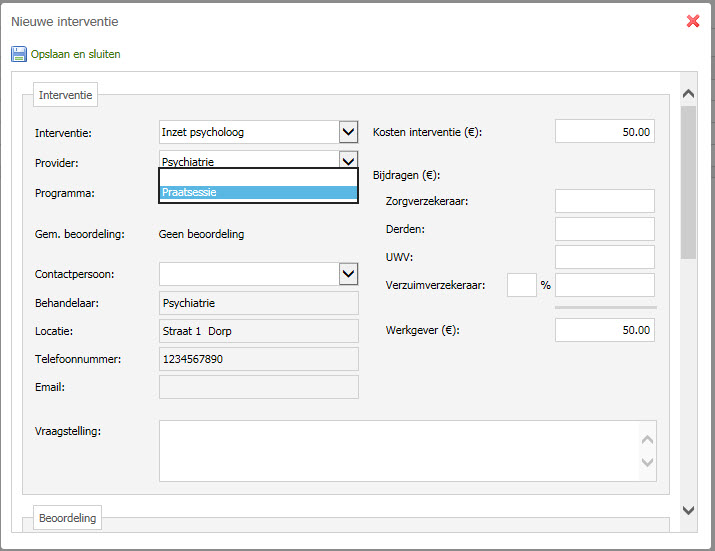715x551 pixels.
Task: Click the empty Email field
Action: 259,387
